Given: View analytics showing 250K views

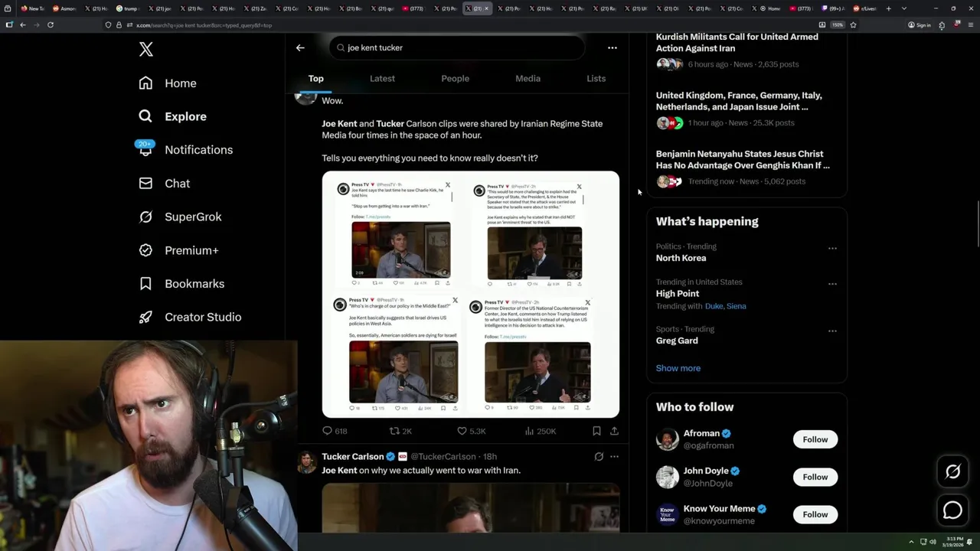Looking at the screenshot, I should click(x=541, y=431).
